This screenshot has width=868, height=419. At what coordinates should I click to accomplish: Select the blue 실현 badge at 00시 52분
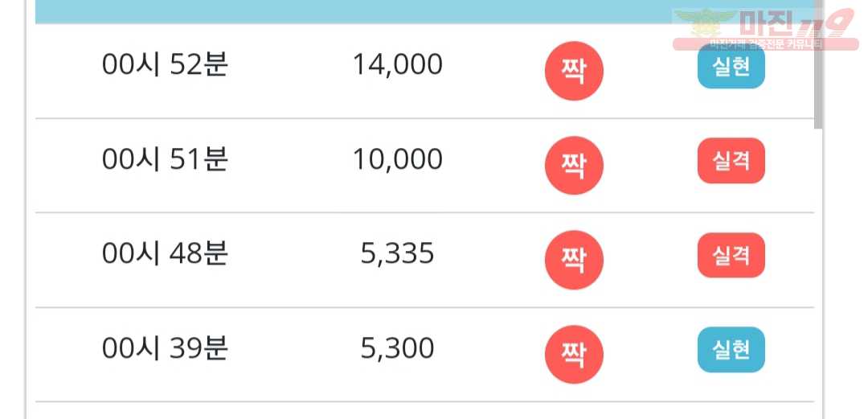pos(731,67)
